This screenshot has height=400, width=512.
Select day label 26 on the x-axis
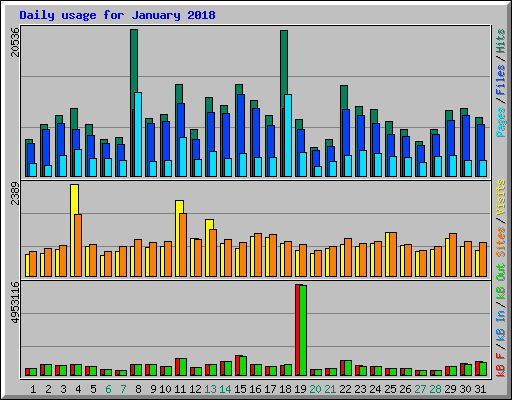click(405, 389)
